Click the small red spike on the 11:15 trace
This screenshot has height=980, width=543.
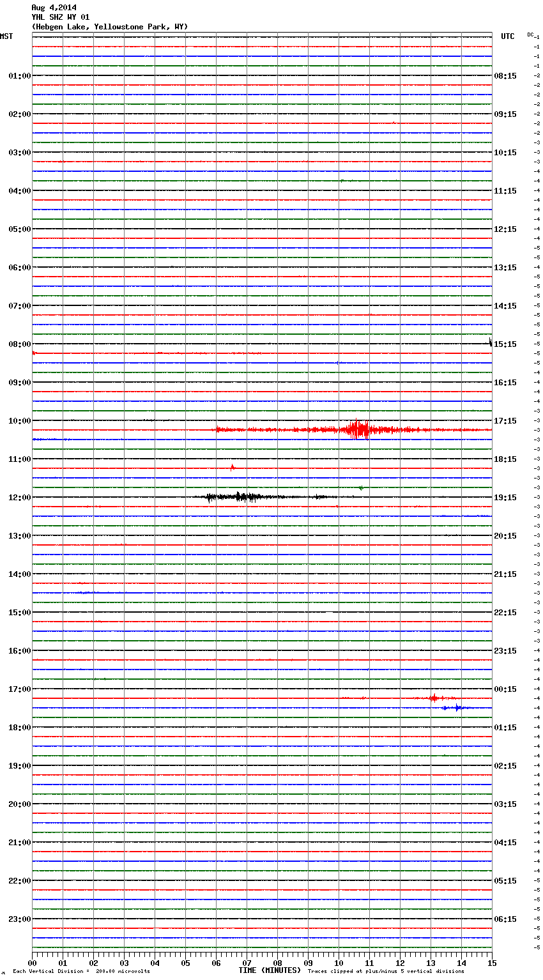[x=233, y=468]
